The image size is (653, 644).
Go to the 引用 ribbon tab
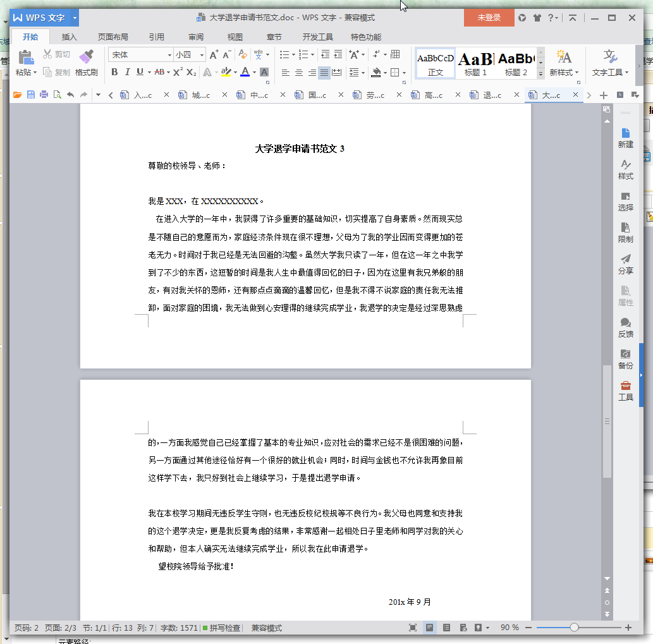pos(157,37)
